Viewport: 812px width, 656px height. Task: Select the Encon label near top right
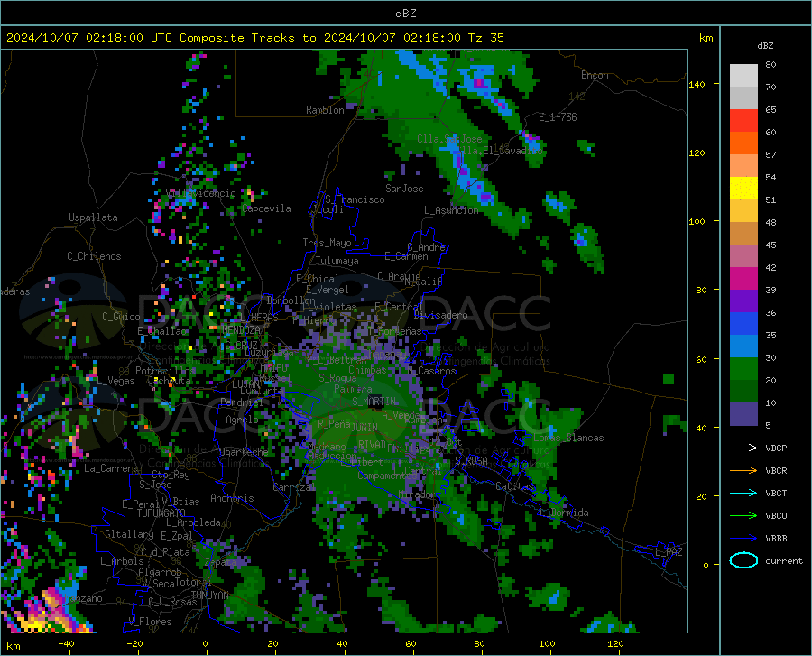595,75
